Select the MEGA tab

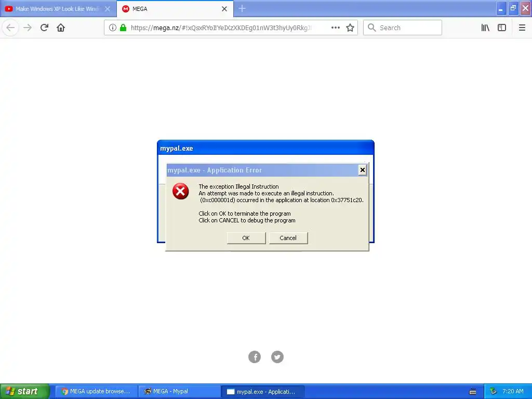click(x=175, y=9)
